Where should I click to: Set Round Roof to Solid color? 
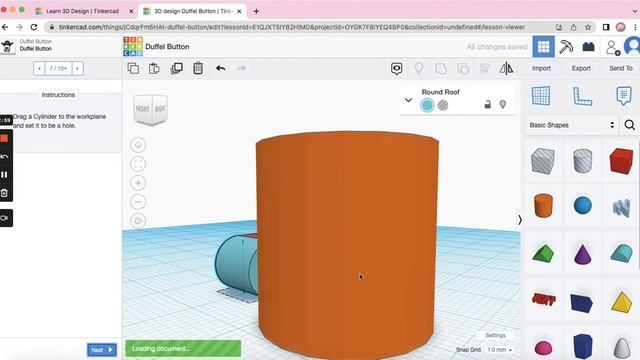point(427,105)
